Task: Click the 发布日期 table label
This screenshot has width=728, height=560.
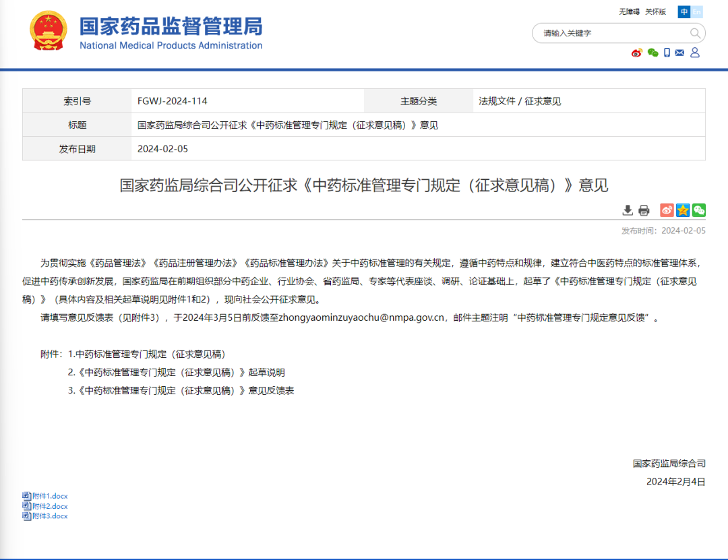Action: pyautogui.click(x=77, y=149)
